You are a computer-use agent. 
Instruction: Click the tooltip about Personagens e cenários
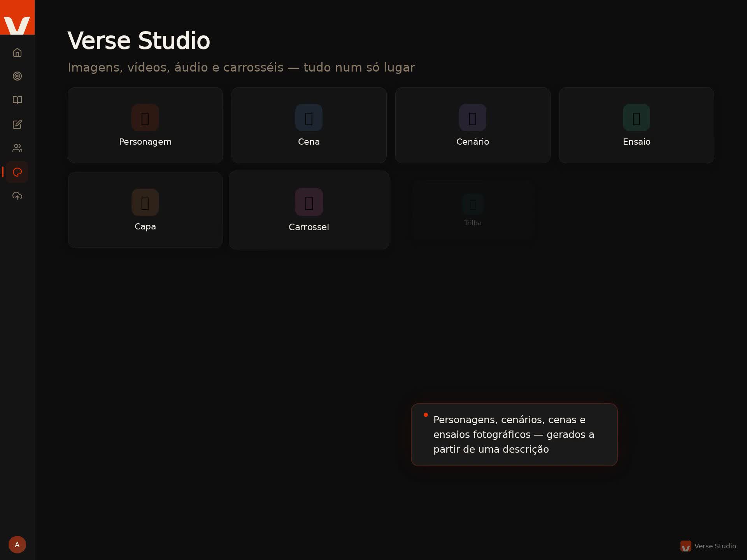point(514,434)
